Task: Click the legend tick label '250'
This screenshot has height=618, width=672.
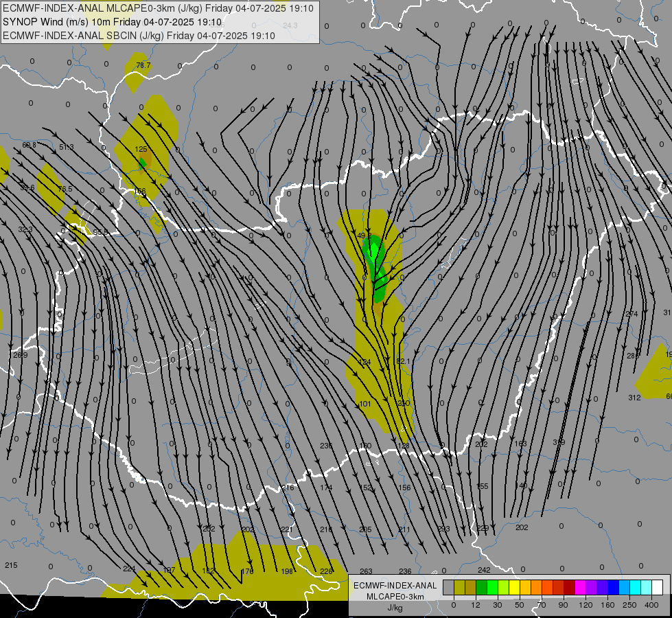Action: [x=629, y=605]
